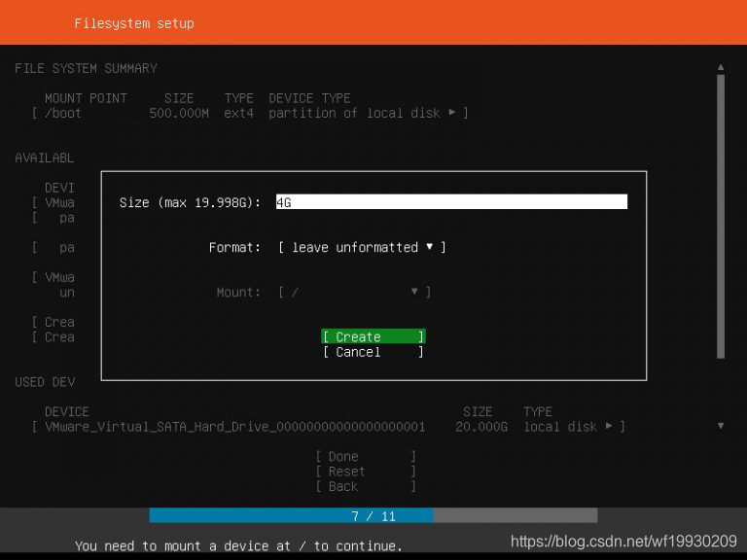Click the scrollbar down arrow
The width and height of the screenshot is (747, 560).
pyautogui.click(x=721, y=426)
